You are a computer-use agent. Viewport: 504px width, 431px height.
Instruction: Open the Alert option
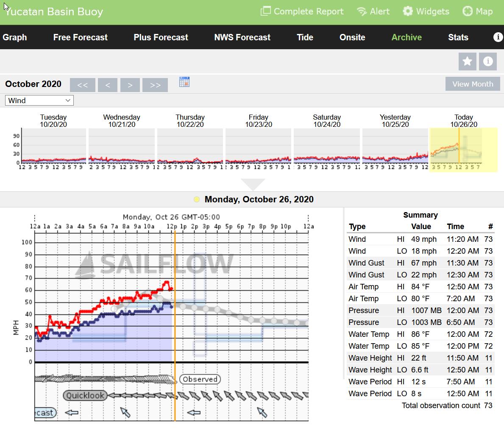(373, 11)
